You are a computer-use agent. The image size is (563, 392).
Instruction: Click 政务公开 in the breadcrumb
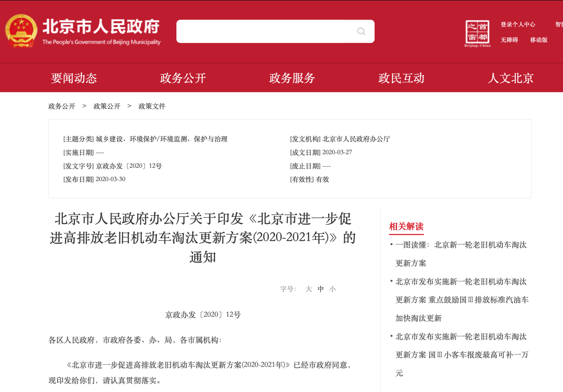[62, 106]
